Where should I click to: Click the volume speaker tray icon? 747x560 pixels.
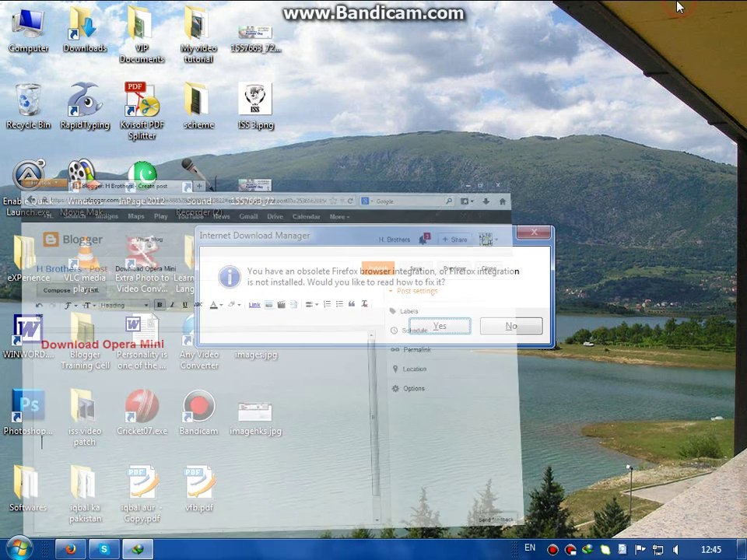pos(675,550)
